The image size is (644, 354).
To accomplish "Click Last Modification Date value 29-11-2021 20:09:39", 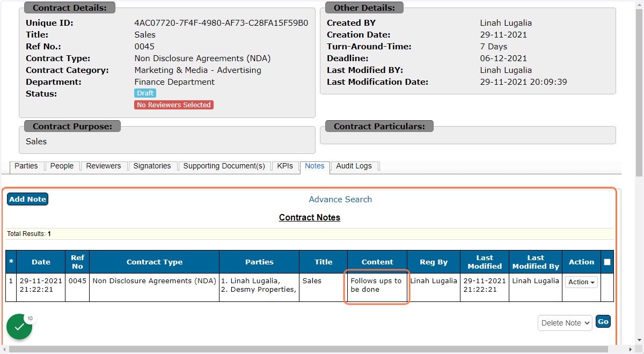I will click(x=524, y=82).
